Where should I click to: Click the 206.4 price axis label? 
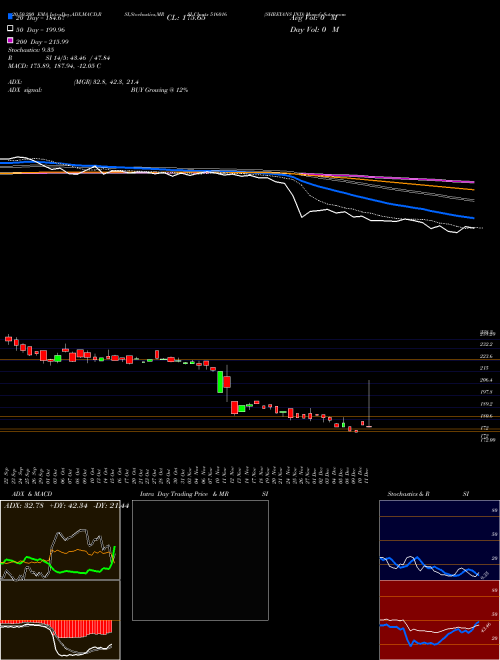tap(487, 380)
